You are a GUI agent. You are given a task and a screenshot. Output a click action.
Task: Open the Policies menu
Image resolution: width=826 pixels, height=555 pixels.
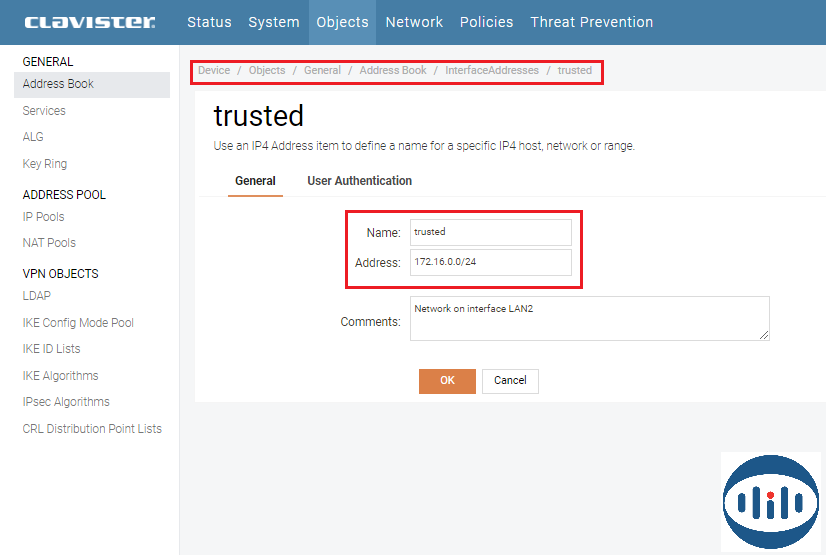pyautogui.click(x=486, y=22)
